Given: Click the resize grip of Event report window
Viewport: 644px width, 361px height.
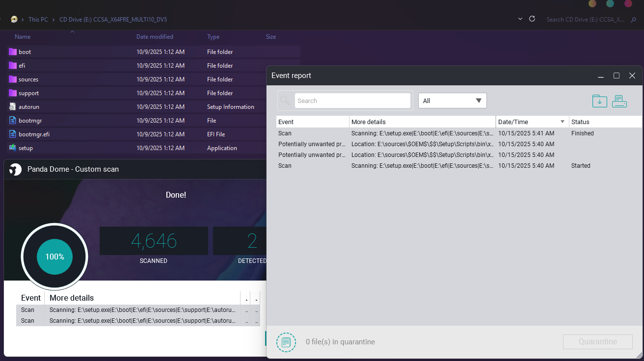Looking at the screenshot, I should (x=639, y=355).
